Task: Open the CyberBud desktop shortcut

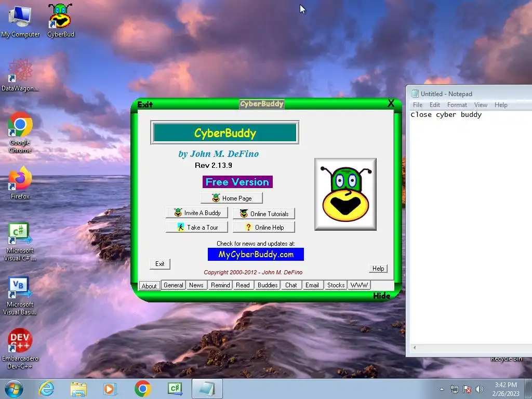Action: (60, 21)
